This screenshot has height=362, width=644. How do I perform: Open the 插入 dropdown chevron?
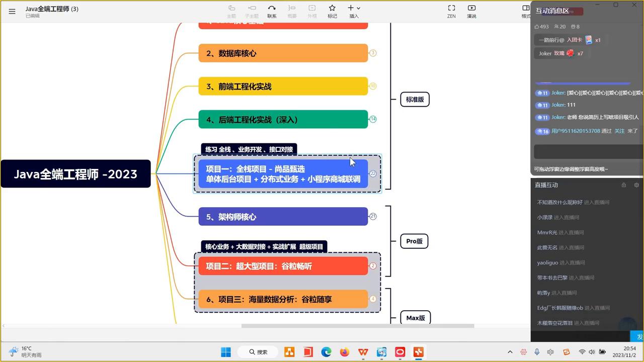pos(358,8)
